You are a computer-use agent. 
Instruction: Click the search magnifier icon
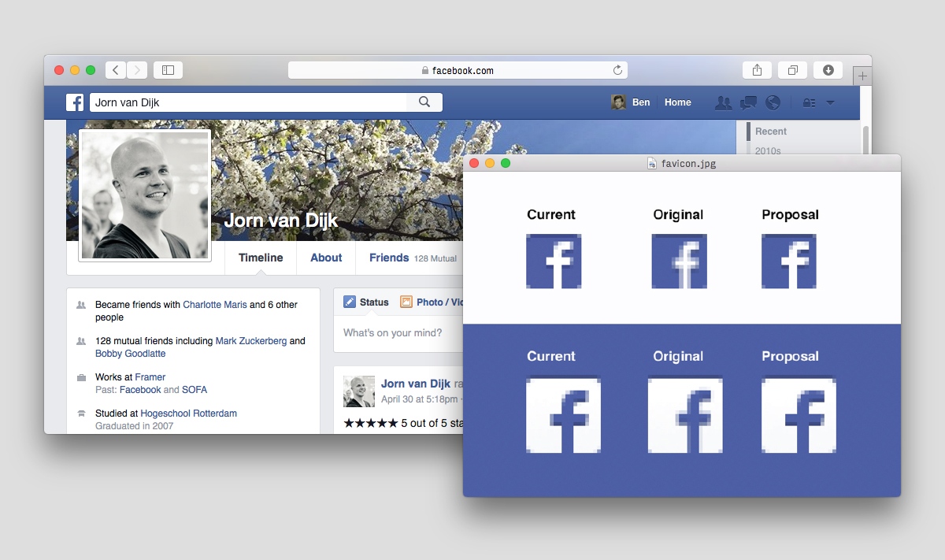(424, 102)
